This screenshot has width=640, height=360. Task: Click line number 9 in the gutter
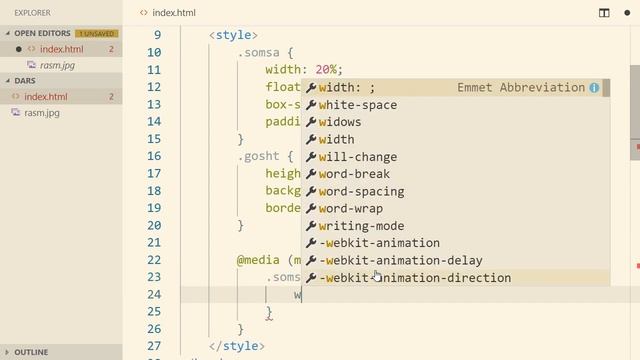[x=157, y=35]
